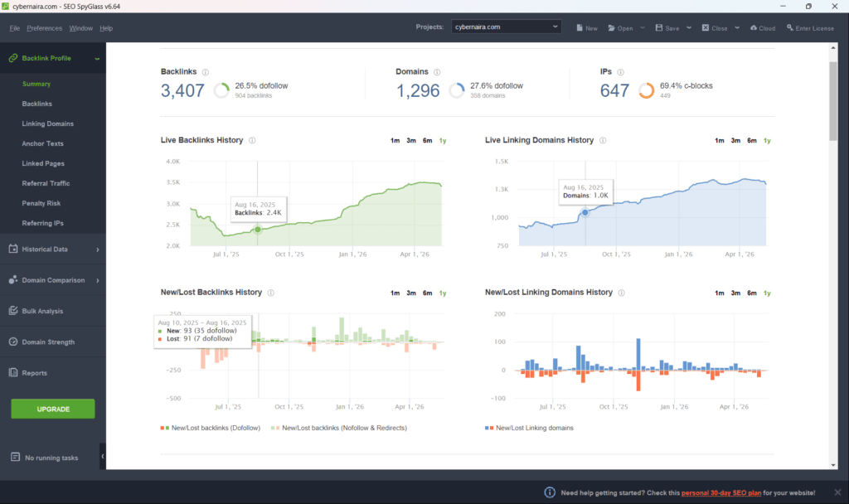Select Summary in Backlink Profile

[36, 84]
